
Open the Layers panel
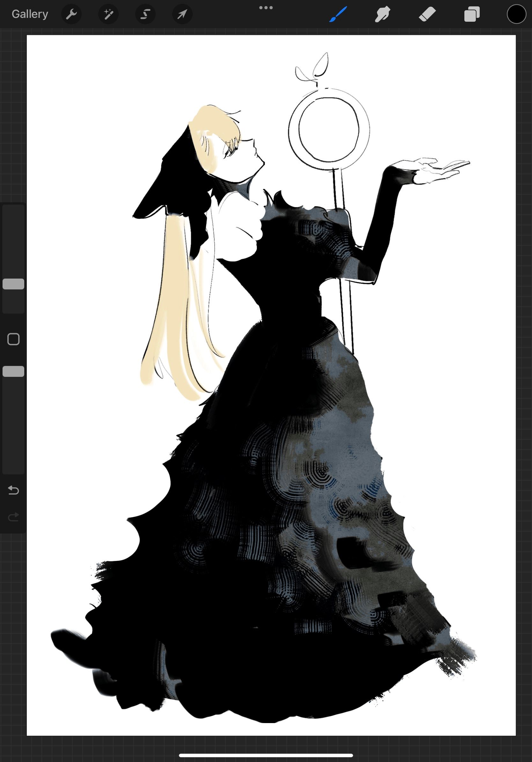pos(472,14)
